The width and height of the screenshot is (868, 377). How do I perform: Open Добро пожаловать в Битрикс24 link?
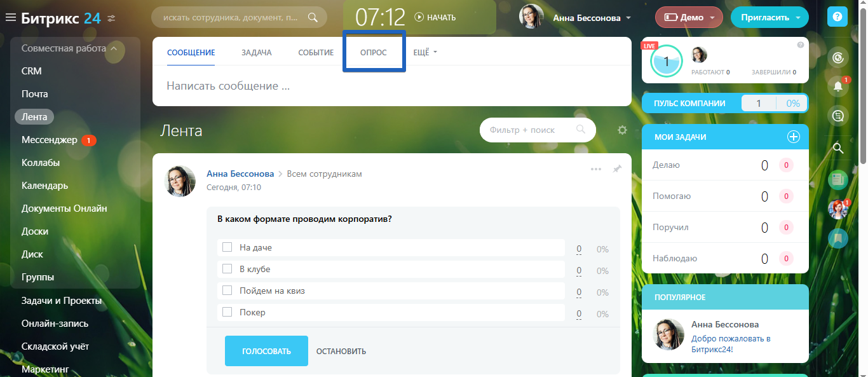(731, 344)
